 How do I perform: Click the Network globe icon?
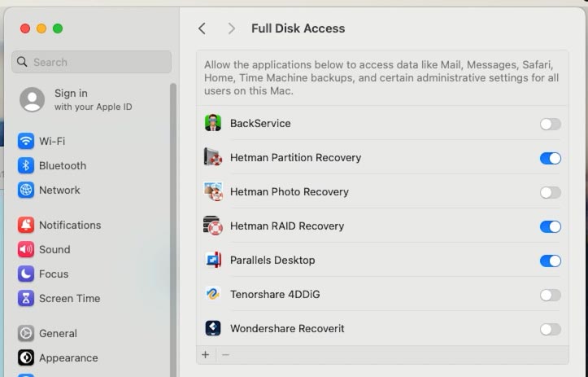point(26,190)
